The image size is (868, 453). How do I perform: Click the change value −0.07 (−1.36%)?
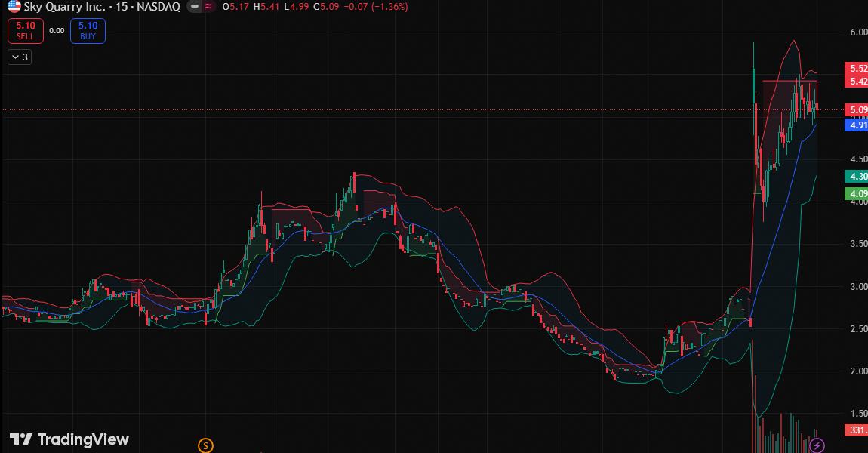(x=376, y=7)
